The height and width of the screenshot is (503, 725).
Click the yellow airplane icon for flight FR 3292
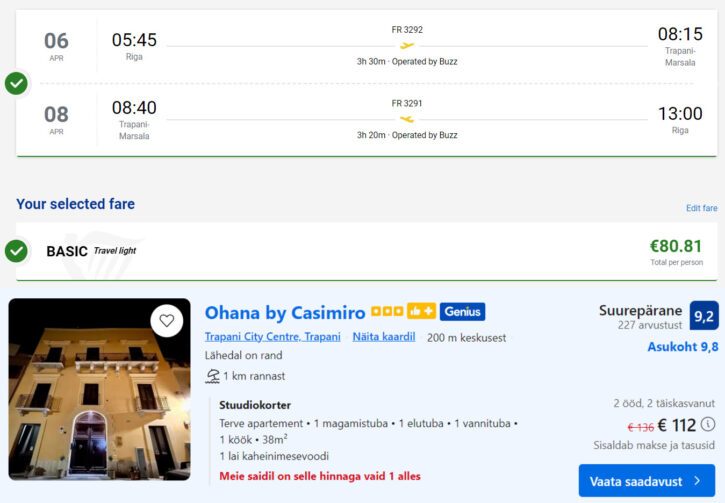407,45
